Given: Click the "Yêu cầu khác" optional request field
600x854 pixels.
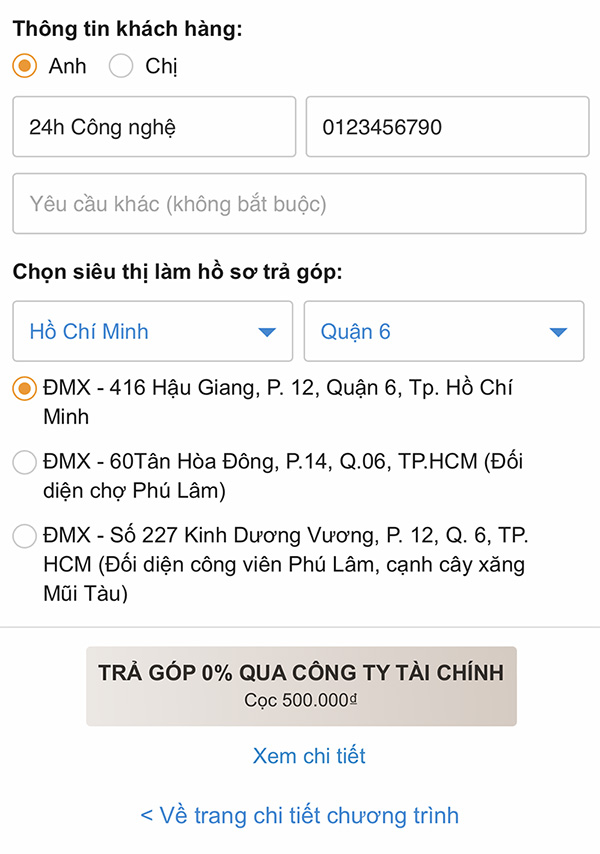Looking at the screenshot, I should pyautogui.click(x=300, y=203).
